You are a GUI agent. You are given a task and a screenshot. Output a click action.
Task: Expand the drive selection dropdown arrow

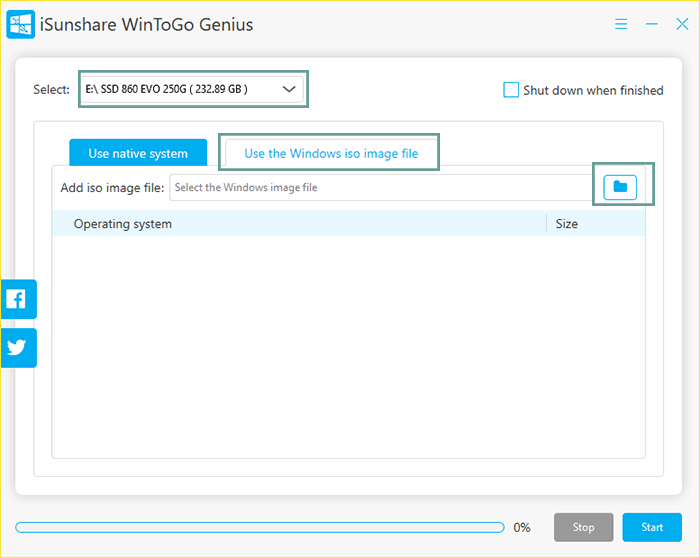pos(289,89)
